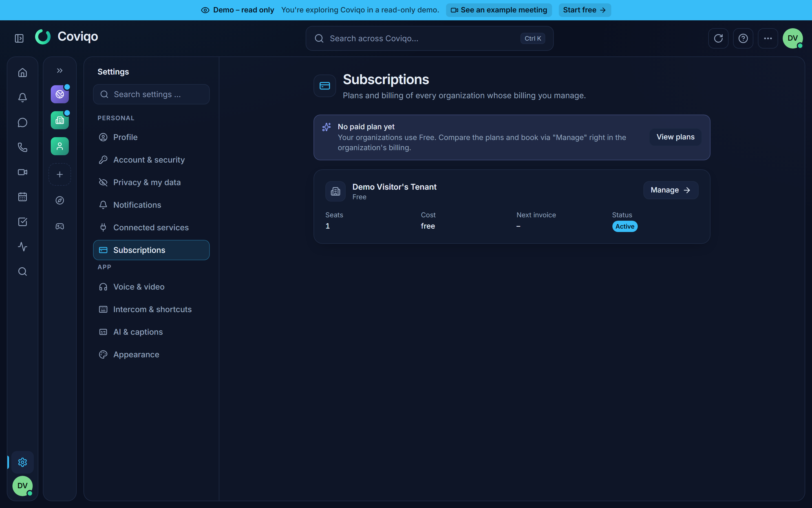This screenshot has width=812, height=508.
Task: Select the green person workspace icon
Action: pyautogui.click(x=60, y=146)
